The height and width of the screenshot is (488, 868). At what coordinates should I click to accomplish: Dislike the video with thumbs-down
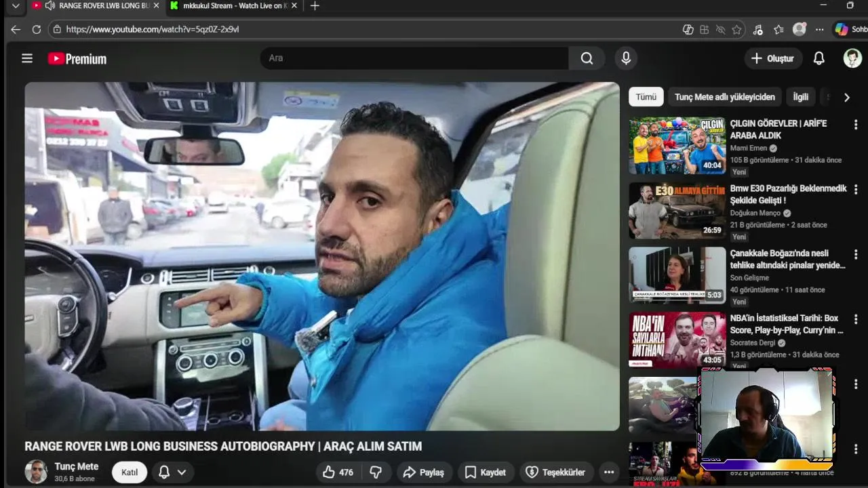tap(376, 472)
